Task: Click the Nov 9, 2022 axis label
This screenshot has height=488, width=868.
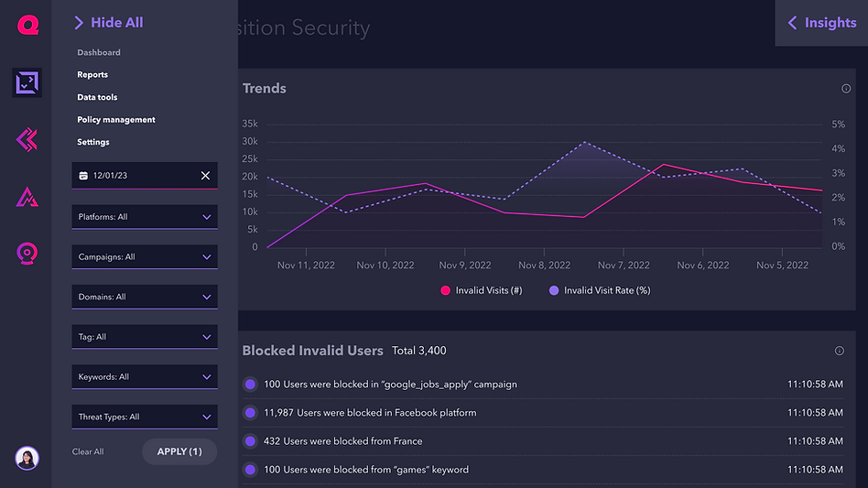Action: pos(465,265)
